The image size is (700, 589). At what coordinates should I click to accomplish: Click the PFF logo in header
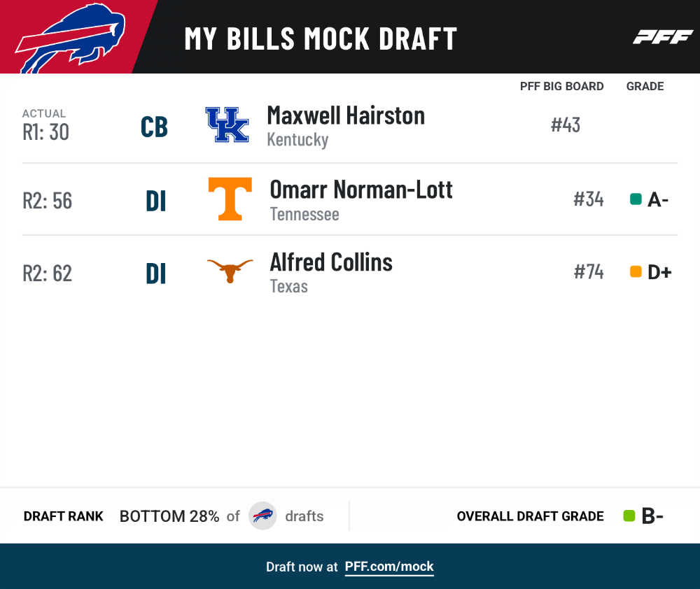(663, 37)
